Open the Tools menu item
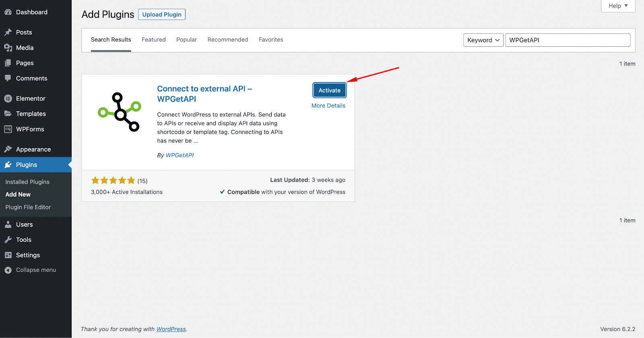Screen dimensions: 644x338 (x=36, y=240)
